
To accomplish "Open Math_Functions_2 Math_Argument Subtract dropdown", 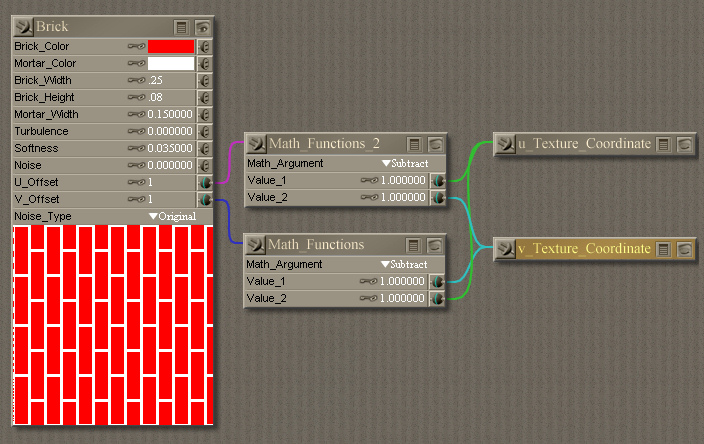I will point(405,163).
